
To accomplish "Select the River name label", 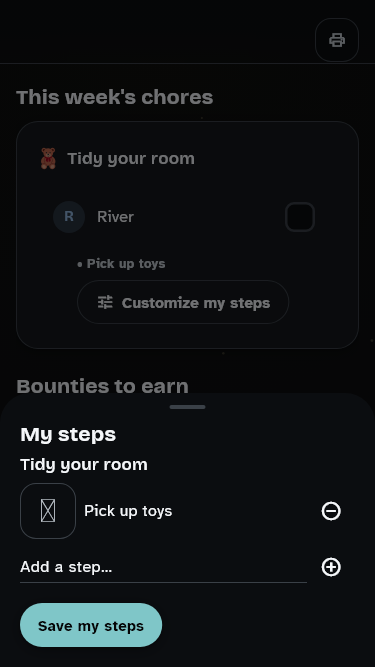I will point(115,217).
